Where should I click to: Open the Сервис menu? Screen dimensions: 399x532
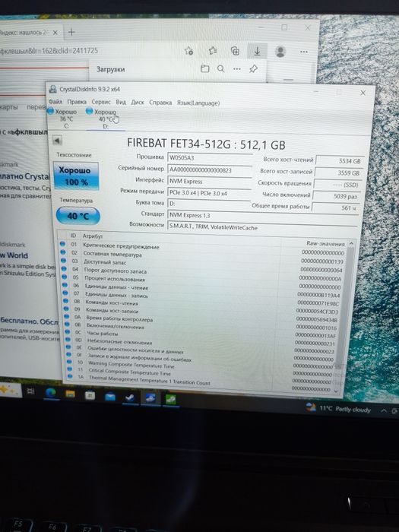(x=101, y=102)
